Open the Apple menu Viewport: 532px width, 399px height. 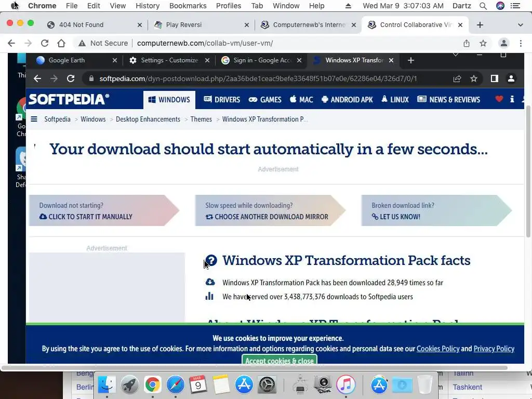pos(15,6)
